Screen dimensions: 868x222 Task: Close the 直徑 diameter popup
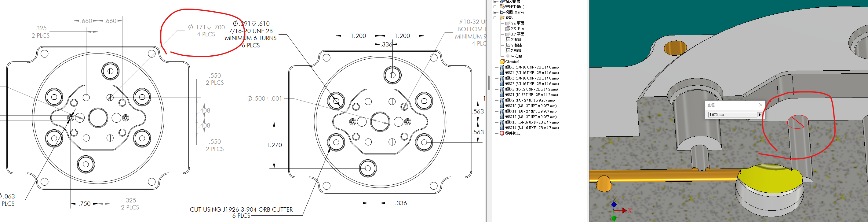click(x=760, y=105)
